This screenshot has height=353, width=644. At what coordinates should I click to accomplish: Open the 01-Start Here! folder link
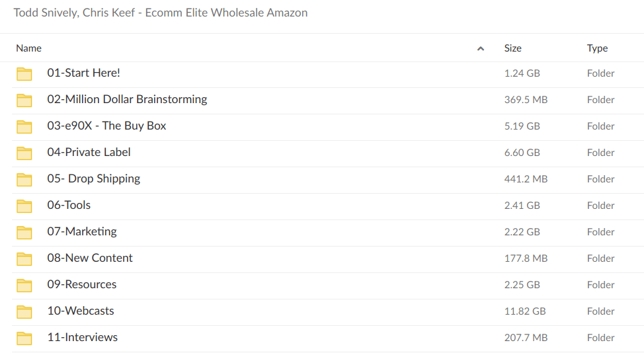83,73
